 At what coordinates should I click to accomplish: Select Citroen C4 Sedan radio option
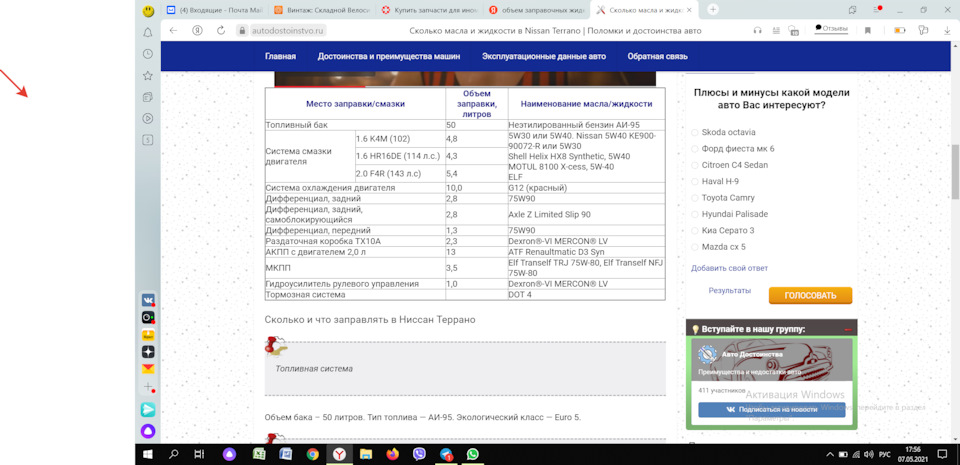click(694, 165)
